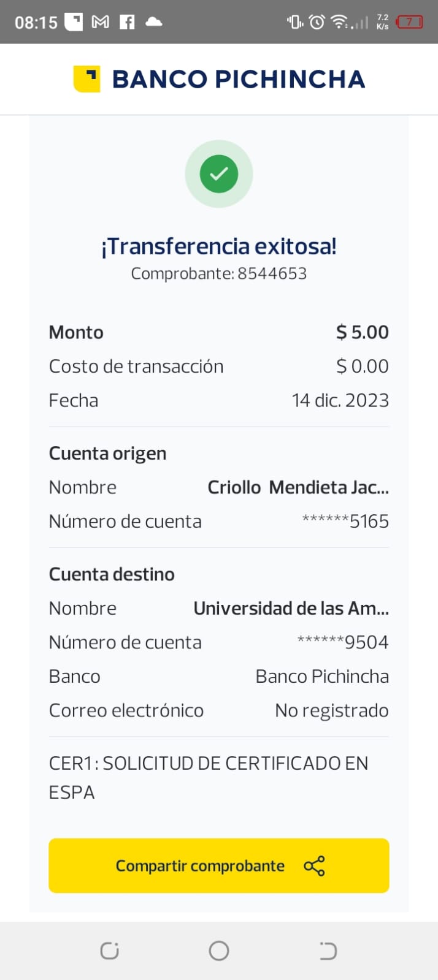438x980 pixels.
Task: Tap the transfer amount $ 5.00
Action: (x=362, y=332)
